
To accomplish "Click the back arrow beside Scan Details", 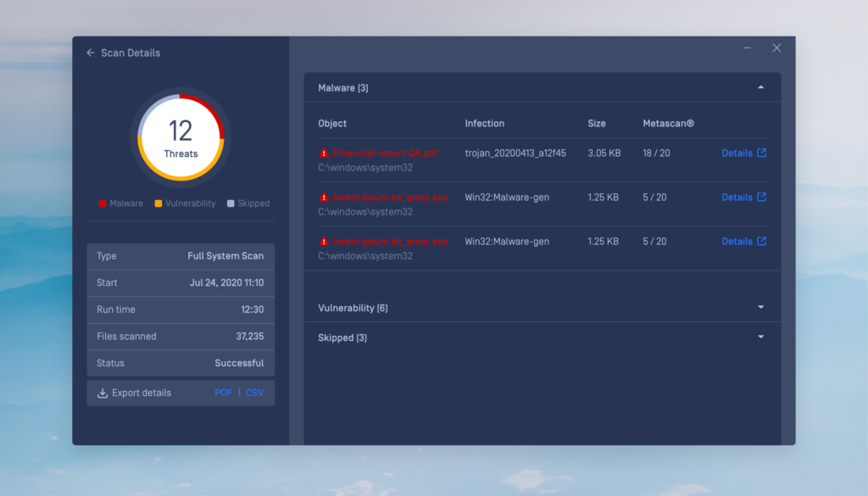I will [x=91, y=53].
